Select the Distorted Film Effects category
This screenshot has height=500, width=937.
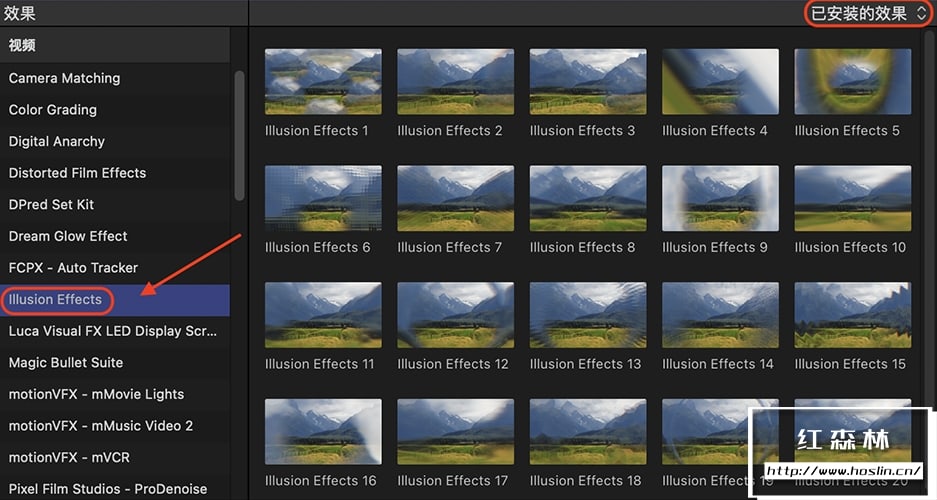pyautogui.click(x=115, y=173)
